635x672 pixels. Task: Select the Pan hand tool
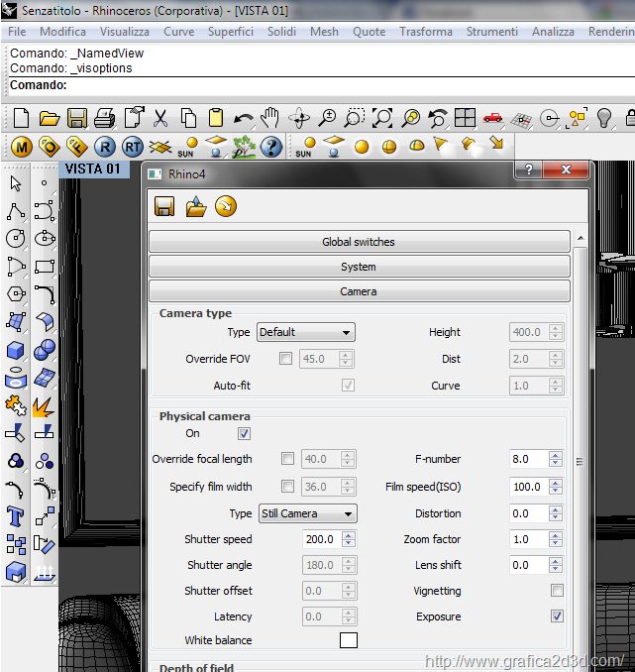tap(269, 117)
